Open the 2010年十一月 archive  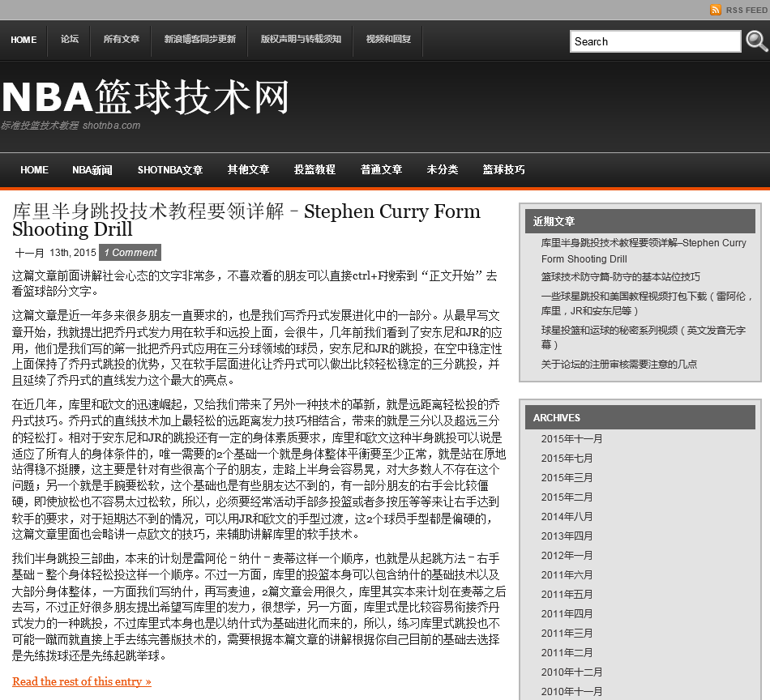tap(571, 692)
